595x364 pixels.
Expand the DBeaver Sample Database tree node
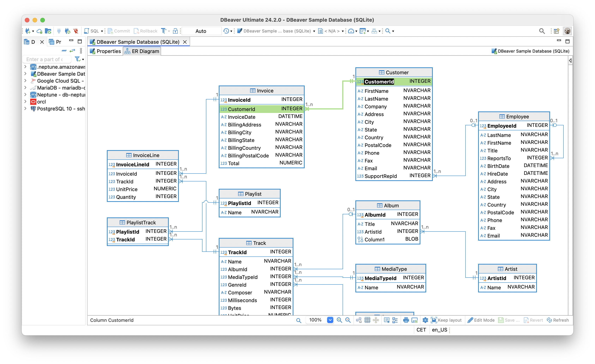tap(26, 73)
